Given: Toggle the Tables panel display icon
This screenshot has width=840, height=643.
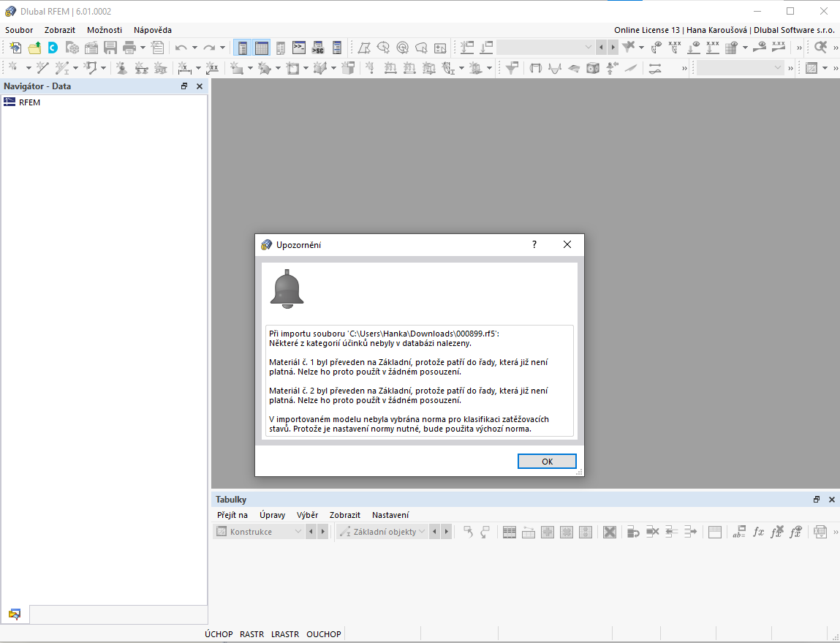Looking at the screenshot, I should (x=262, y=48).
